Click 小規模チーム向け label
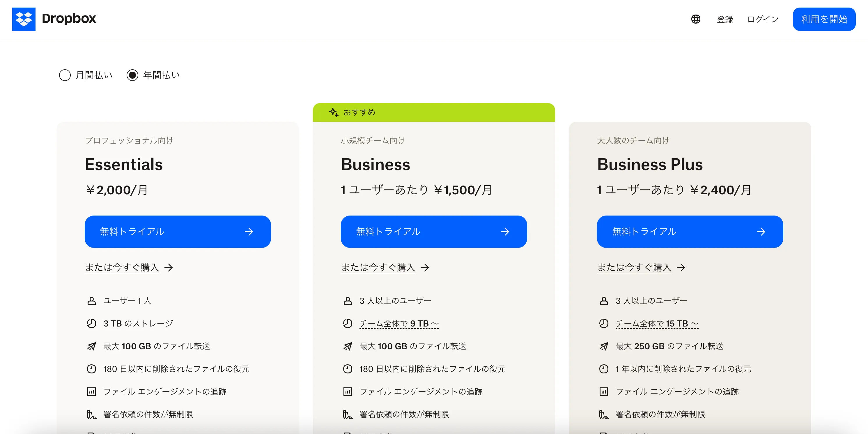The height and width of the screenshot is (434, 868). click(x=373, y=140)
